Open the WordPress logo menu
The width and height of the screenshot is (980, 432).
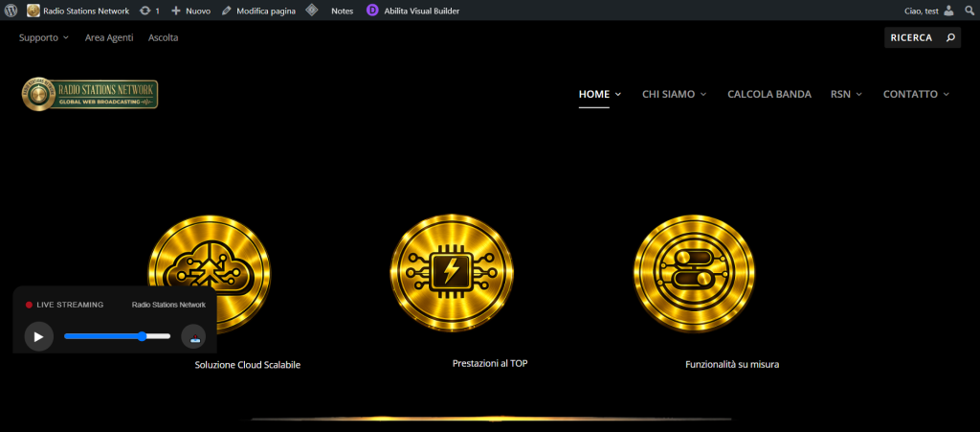click(x=11, y=11)
